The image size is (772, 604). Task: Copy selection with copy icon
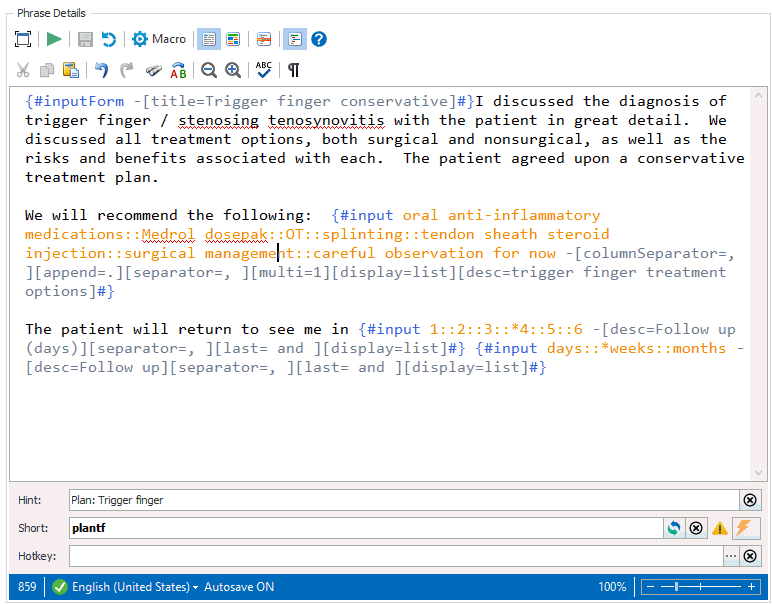point(47,70)
